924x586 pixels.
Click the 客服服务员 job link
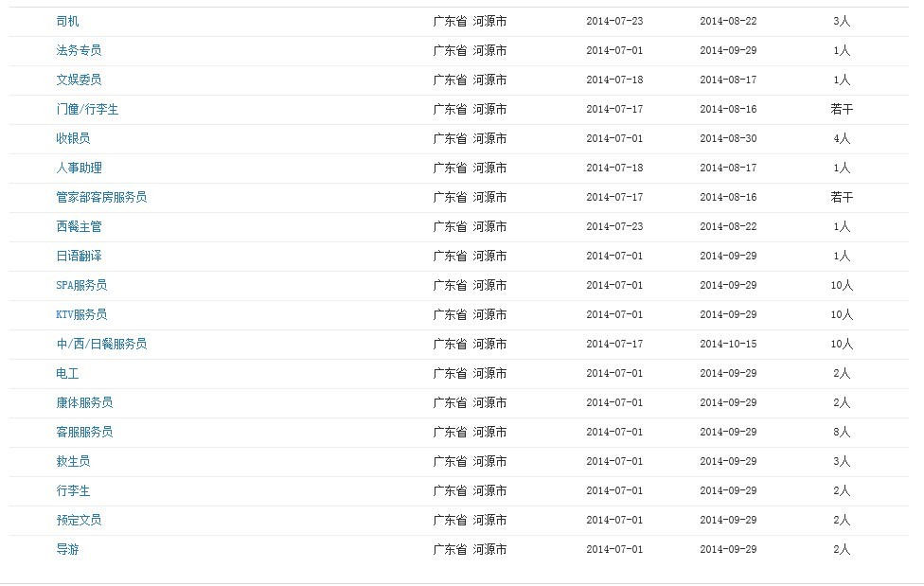[84, 432]
